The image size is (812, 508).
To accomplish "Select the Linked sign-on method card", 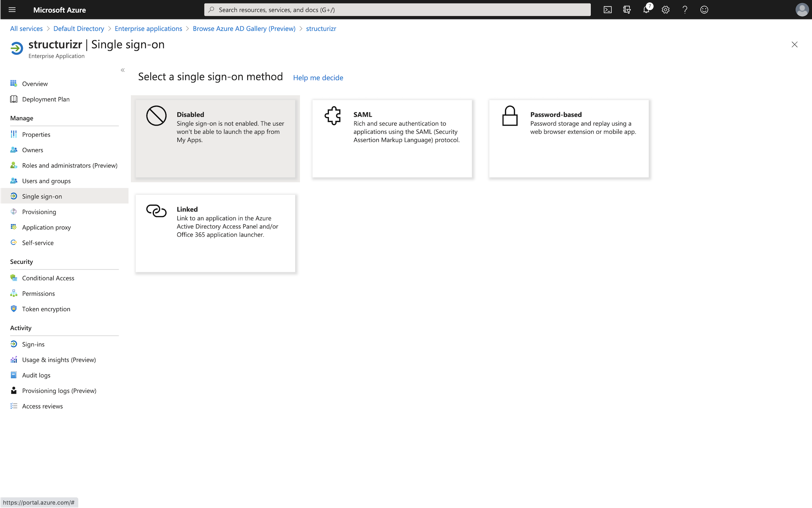I will coord(215,233).
